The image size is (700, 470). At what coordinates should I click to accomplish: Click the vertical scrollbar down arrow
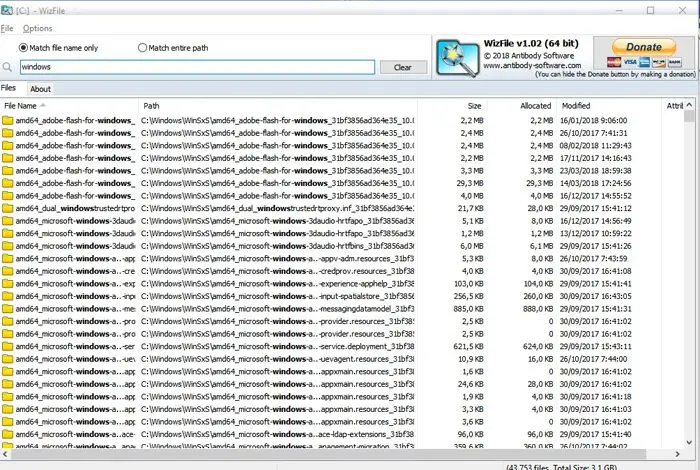pyautogui.click(x=689, y=442)
